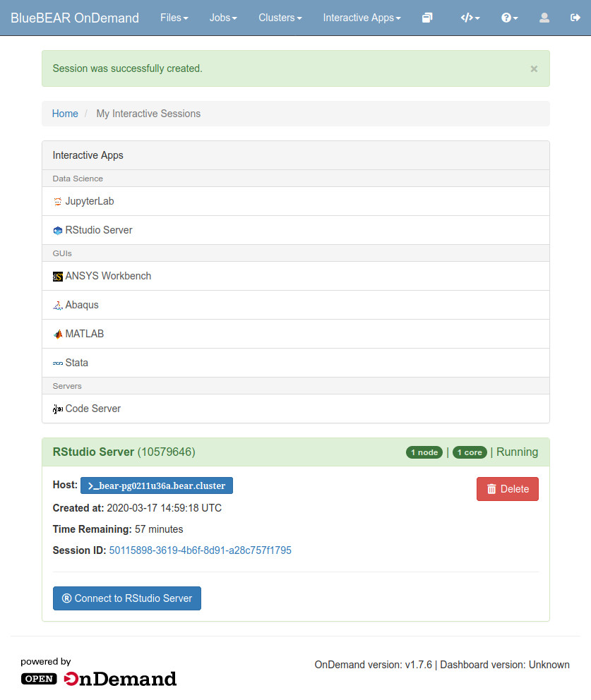The height and width of the screenshot is (700, 591).
Task: Click the RStudio Server (10579646) session title
Action: (x=124, y=452)
